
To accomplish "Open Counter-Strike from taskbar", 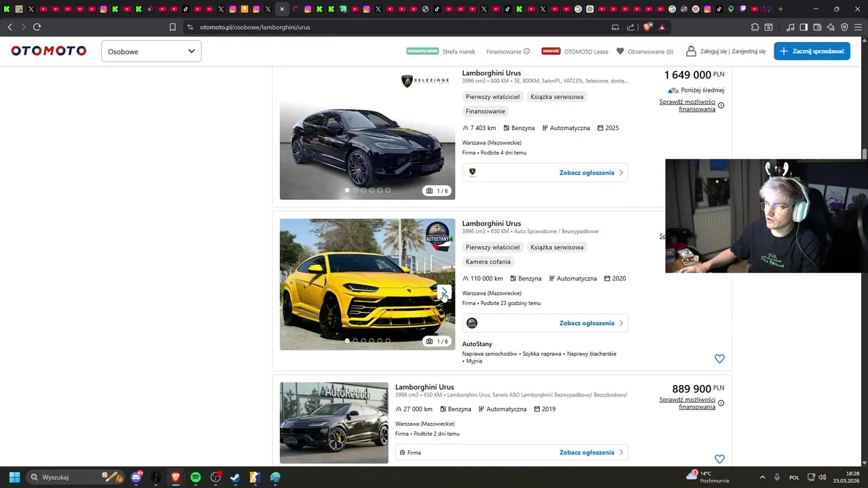I will click(255, 477).
